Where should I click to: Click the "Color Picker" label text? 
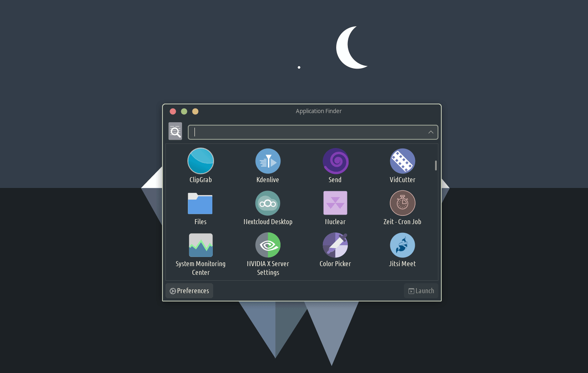[x=335, y=264]
